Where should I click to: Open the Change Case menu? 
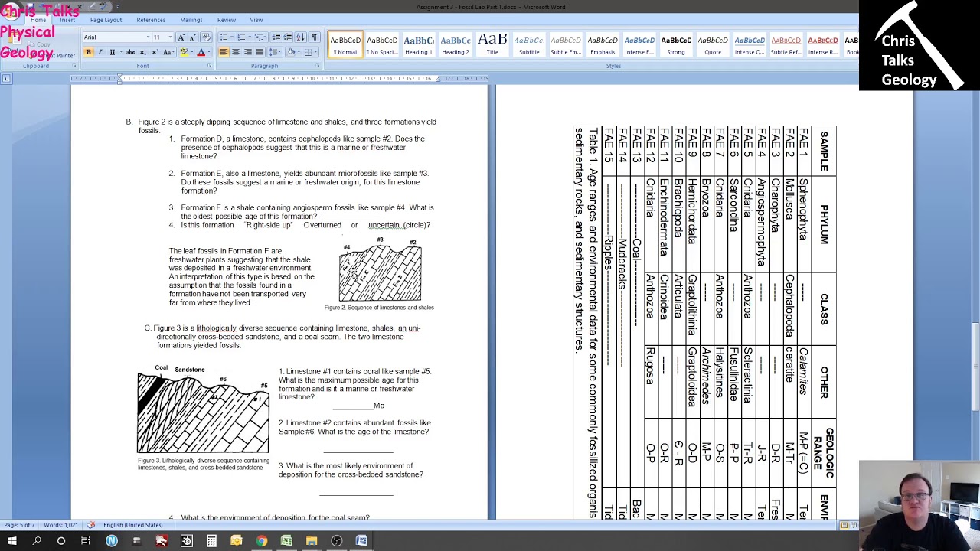click(x=169, y=52)
